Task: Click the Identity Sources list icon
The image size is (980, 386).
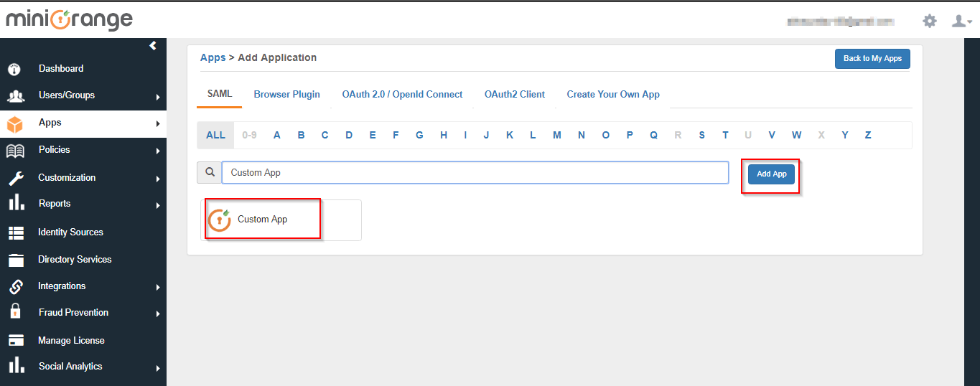Action: (x=16, y=232)
